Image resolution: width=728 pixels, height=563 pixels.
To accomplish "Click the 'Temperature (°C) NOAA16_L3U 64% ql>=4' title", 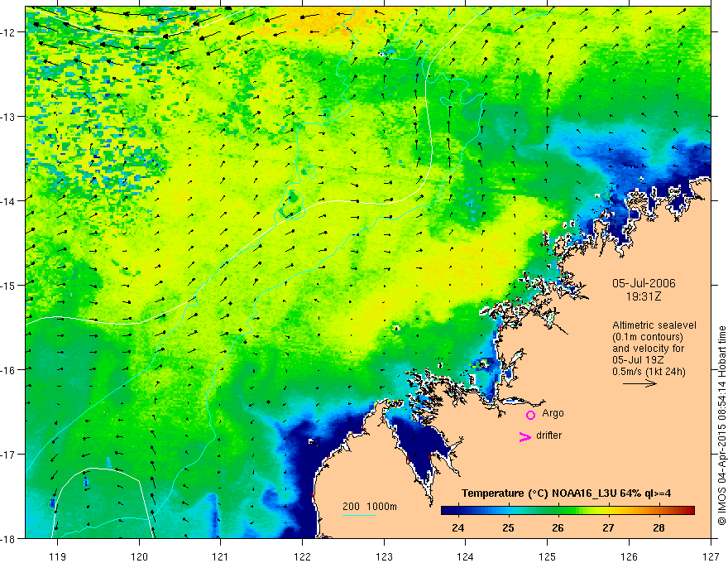I will point(566,493).
